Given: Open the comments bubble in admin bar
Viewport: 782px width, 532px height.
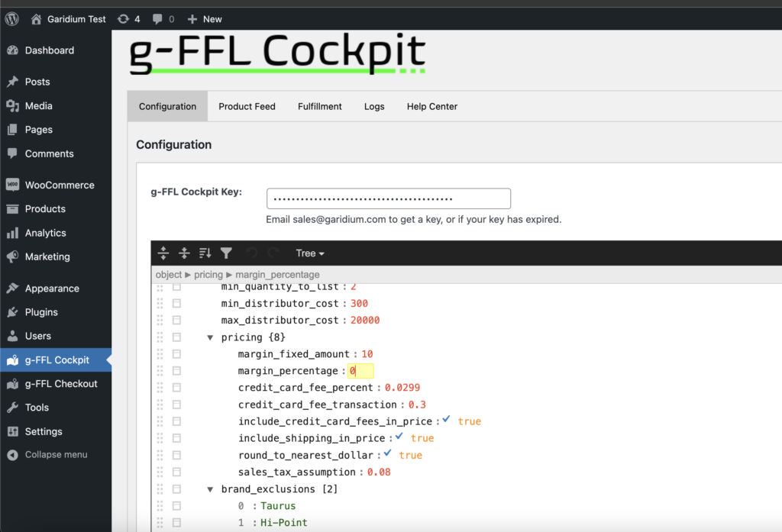Looking at the screenshot, I should coord(157,19).
